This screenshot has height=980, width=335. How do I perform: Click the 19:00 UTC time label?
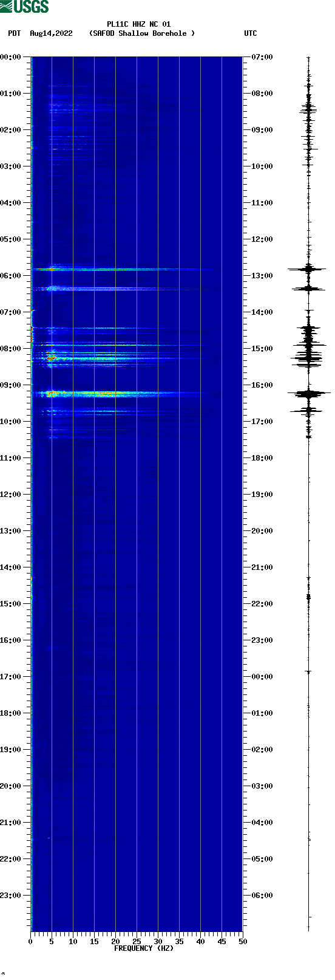tap(262, 495)
